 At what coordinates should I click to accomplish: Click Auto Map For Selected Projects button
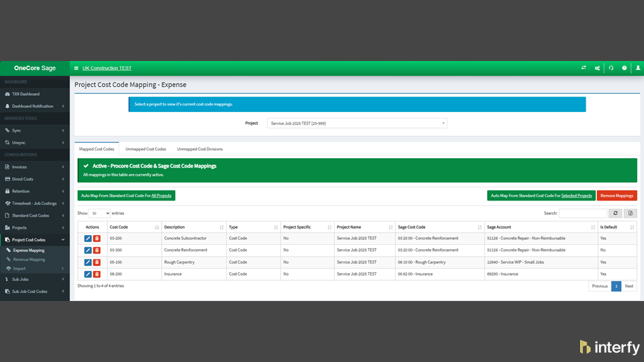tap(541, 196)
